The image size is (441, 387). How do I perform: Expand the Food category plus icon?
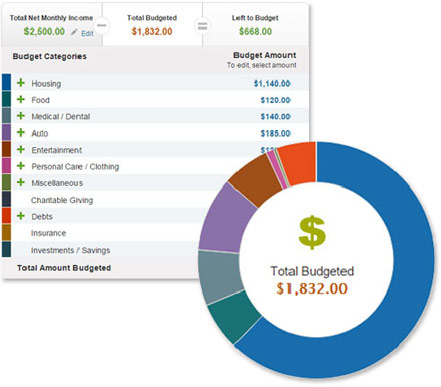tap(21, 99)
